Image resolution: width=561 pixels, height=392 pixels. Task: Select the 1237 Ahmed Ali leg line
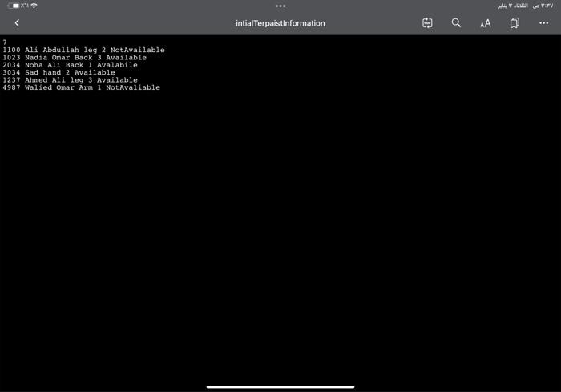[x=71, y=80]
